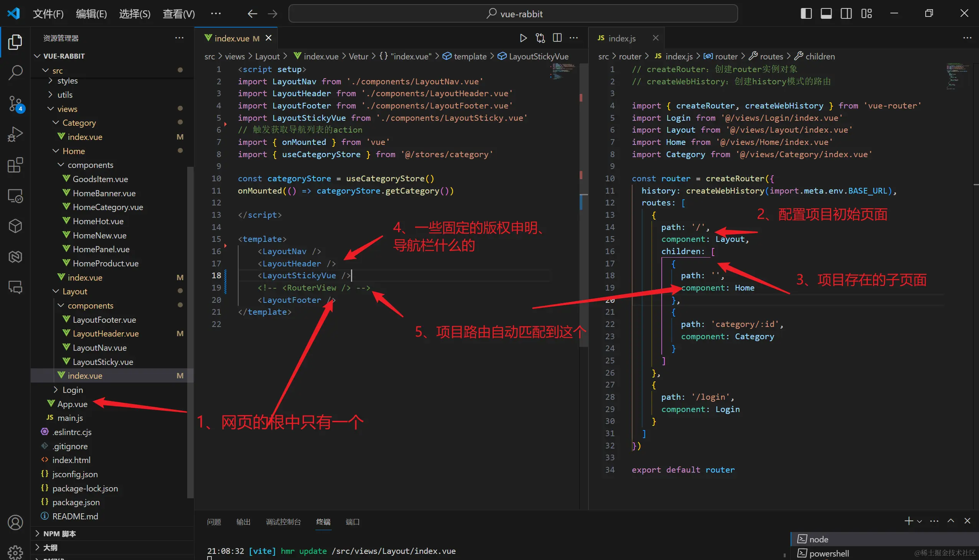Expand the NPM 脚本 section
The image size is (979, 560).
coord(59,534)
